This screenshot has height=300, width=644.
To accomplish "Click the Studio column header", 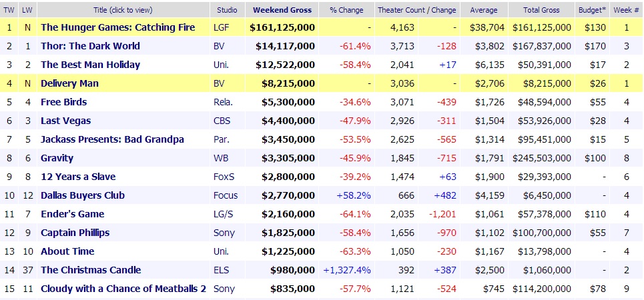I will [x=228, y=10].
